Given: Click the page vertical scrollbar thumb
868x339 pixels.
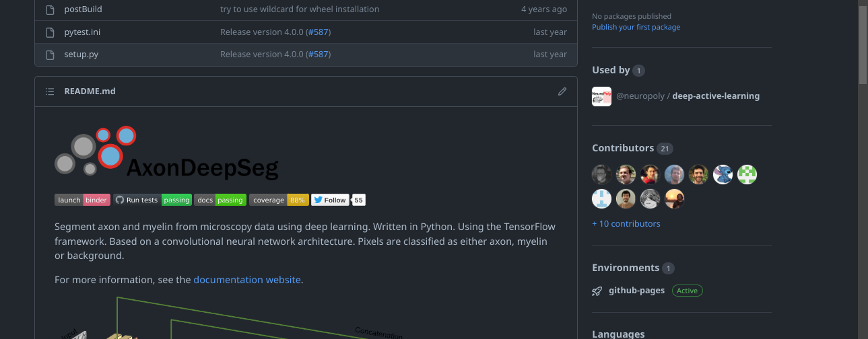Looking at the screenshot, I should [x=863, y=44].
